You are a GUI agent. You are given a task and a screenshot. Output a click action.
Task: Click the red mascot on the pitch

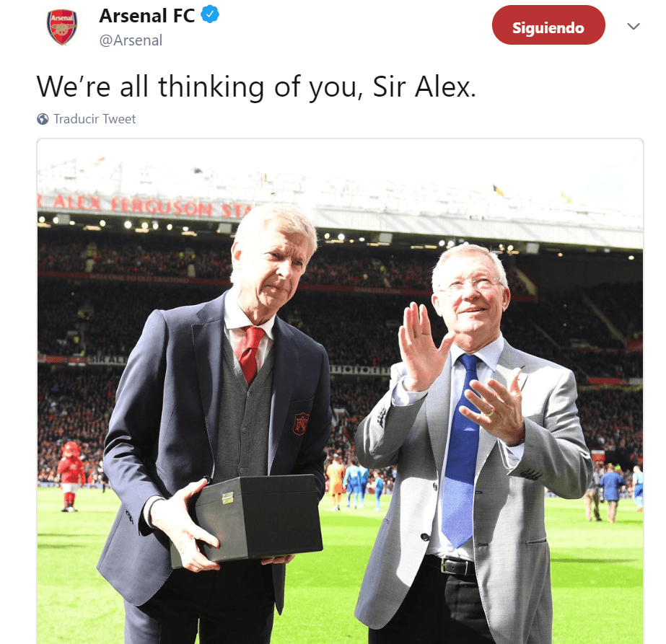coord(70,476)
